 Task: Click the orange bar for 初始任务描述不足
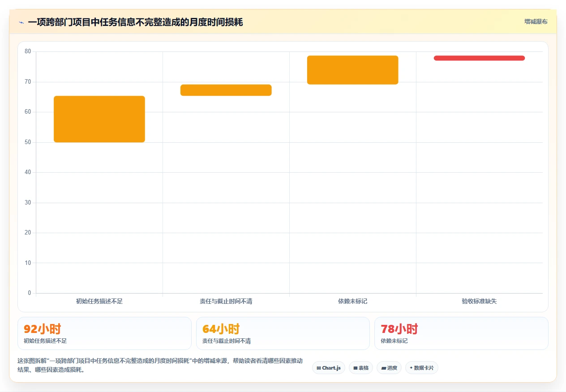click(x=99, y=119)
